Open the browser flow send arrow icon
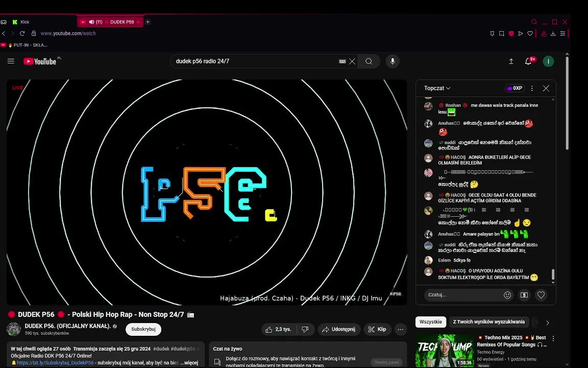The width and height of the screenshot is (588, 368). click(x=521, y=33)
